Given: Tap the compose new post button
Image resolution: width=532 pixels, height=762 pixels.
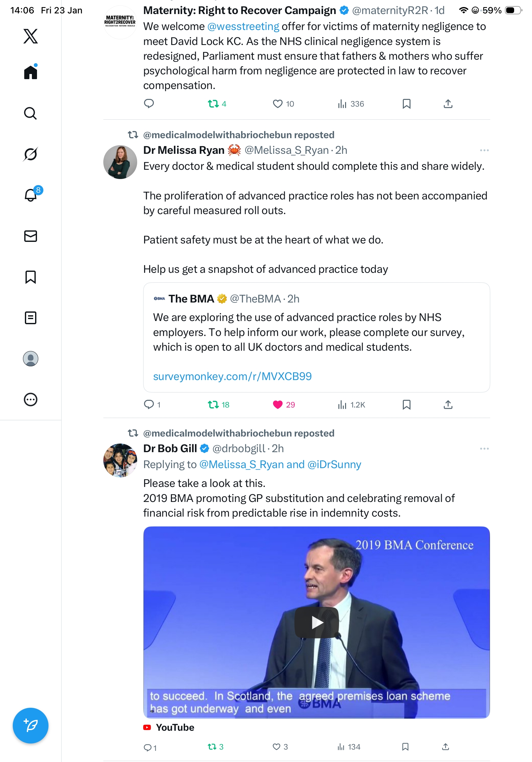Looking at the screenshot, I should [x=31, y=726].
